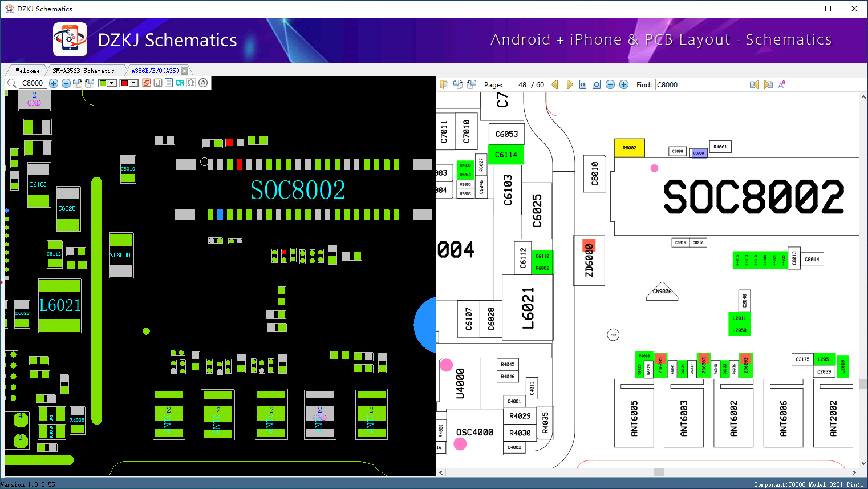This screenshot has height=489, width=868.
Task: Open the green color dropdown arrow
Action: click(112, 83)
